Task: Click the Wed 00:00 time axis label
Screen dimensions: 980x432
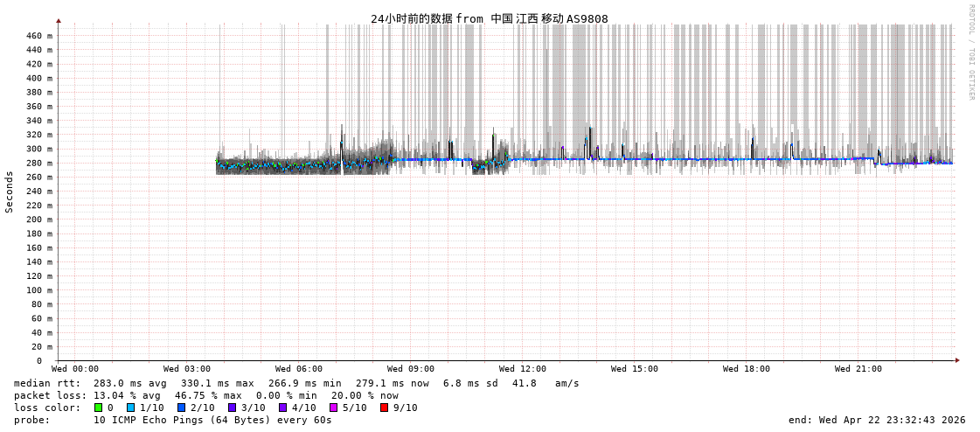Action: [75, 369]
